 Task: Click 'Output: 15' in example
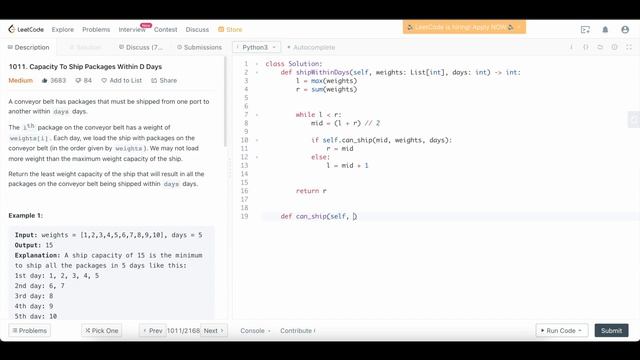coord(34,245)
